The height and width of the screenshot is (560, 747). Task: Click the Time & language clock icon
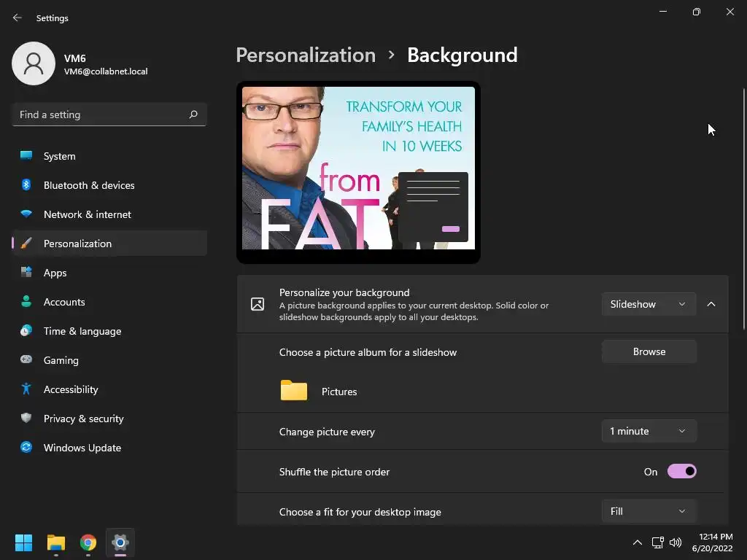point(26,330)
